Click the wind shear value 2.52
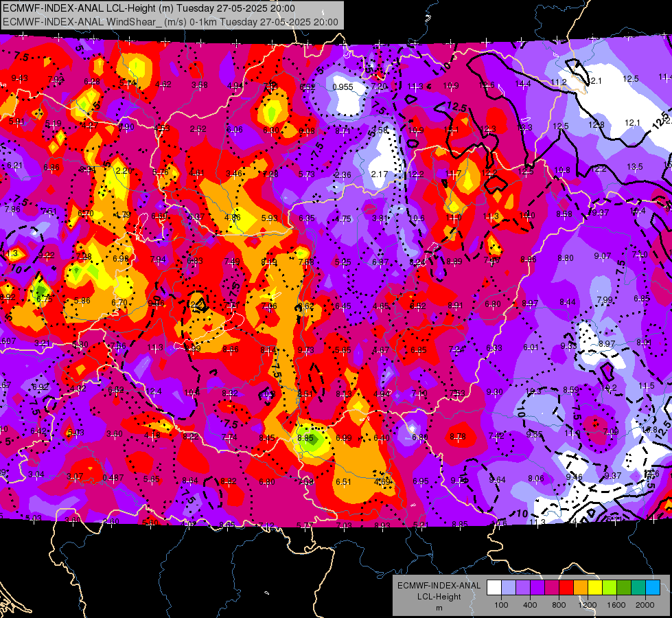This screenshot has width=672, height=618. point(198,129)
